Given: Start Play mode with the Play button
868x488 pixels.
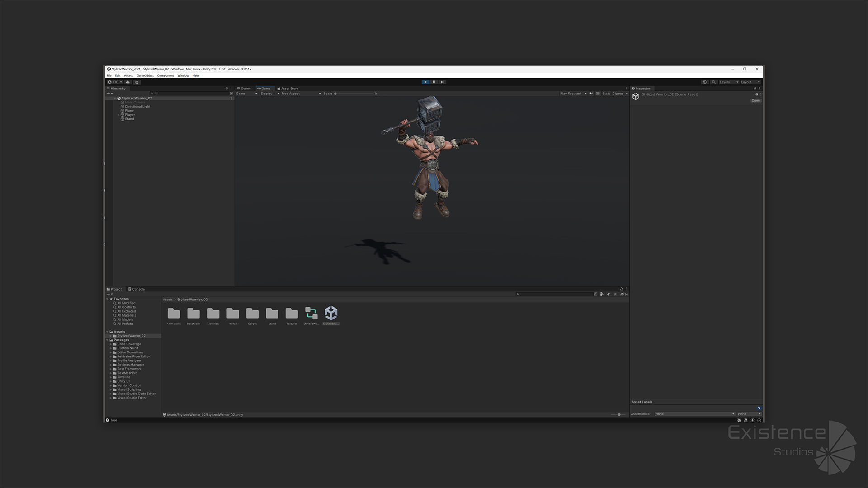Looking at the screenshot, I should coord(425,82).
